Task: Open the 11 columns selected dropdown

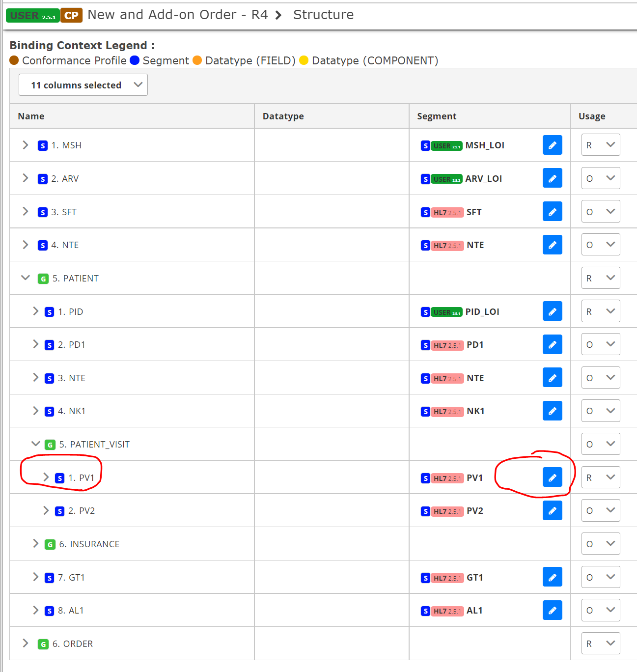Action: (x=83, y=84)
